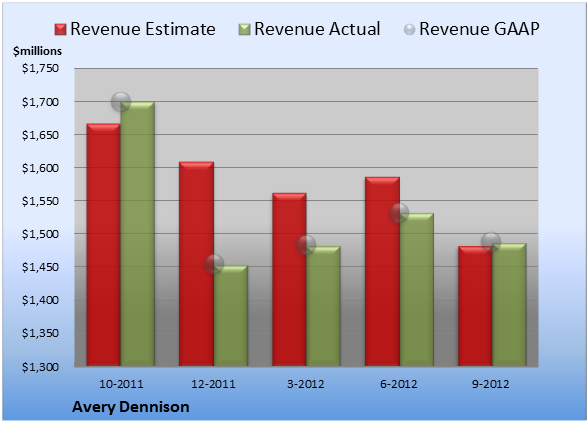Viewport: 588px width, 422px height.
Task: Click the red Revenue Estimate legend swatch
Action: tap(60, 30)
